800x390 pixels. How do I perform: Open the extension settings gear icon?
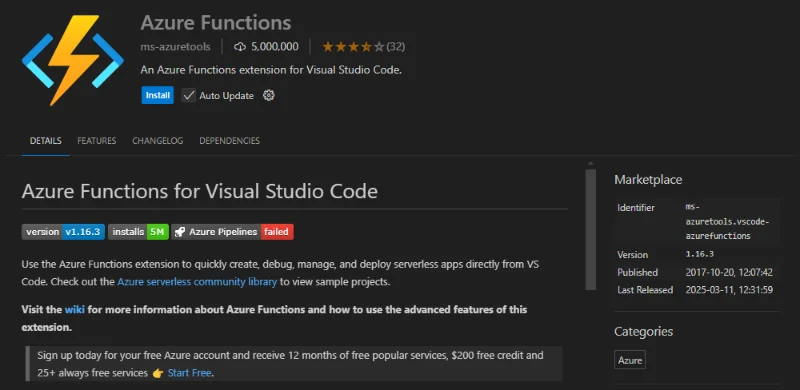click(269, 95)
